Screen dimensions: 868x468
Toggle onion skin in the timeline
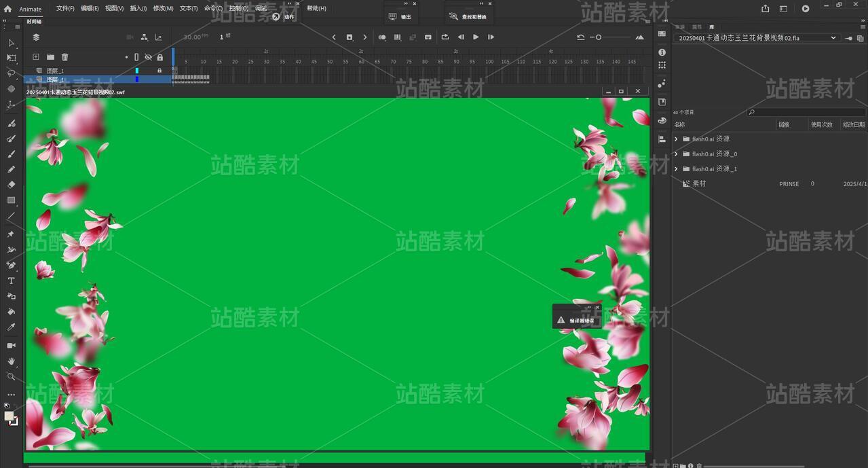pyautogui.click(x=382, y=37)
